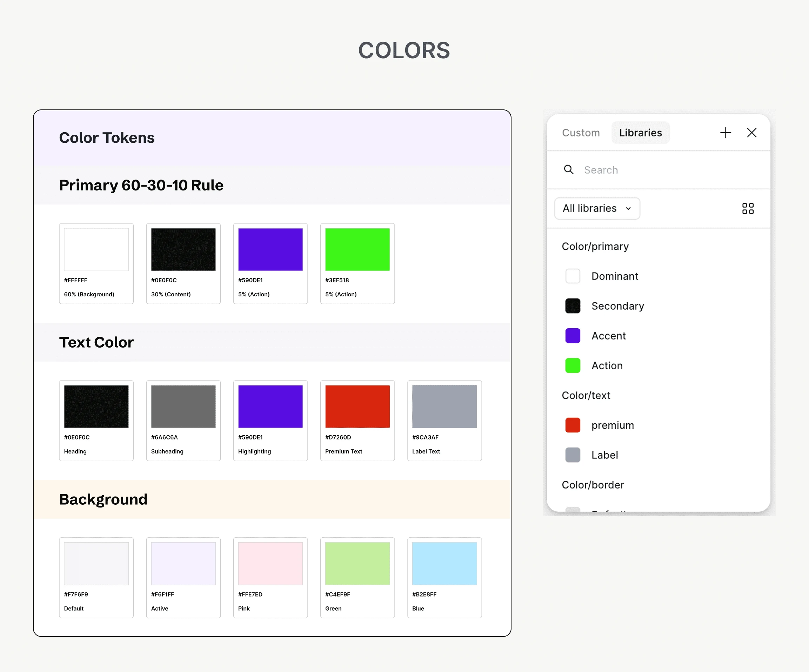Pick the Action green swatch

pyautogui.click(x=573, y=366)
